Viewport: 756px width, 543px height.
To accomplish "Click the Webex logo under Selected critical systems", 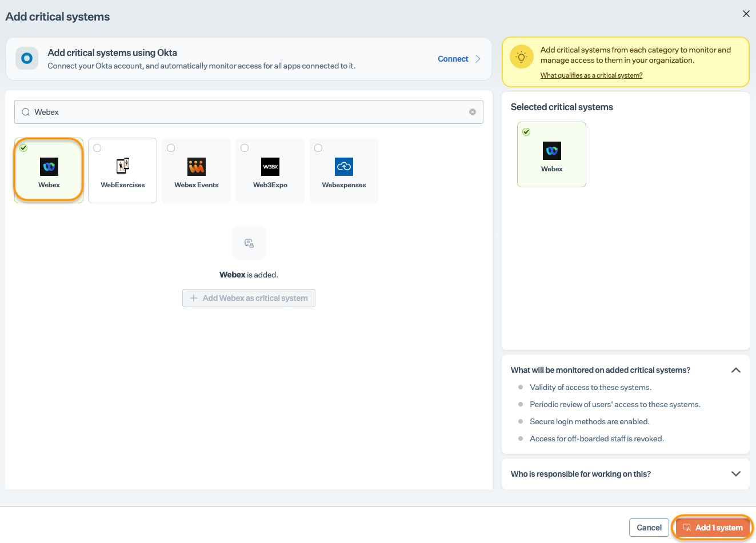I will point(552,151).
